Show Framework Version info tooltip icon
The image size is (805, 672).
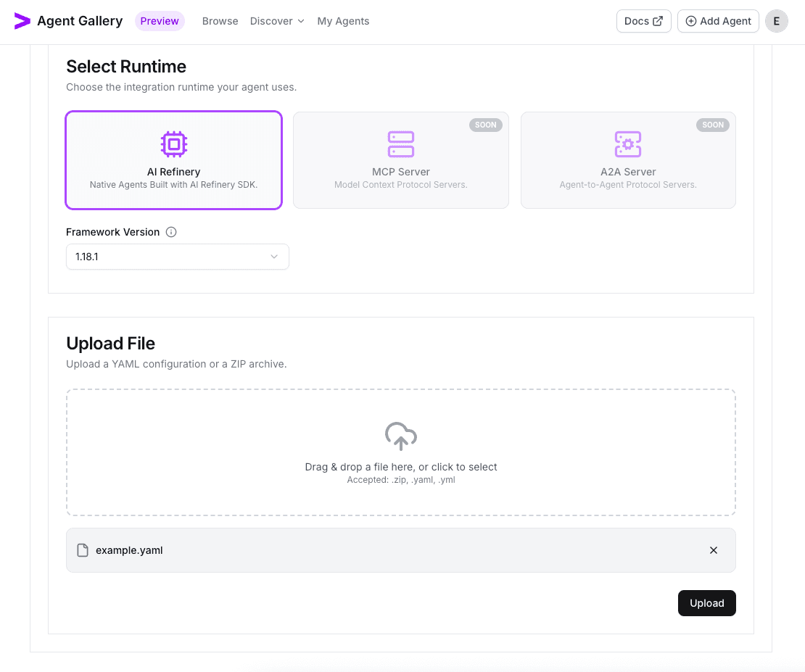point(171,233)
